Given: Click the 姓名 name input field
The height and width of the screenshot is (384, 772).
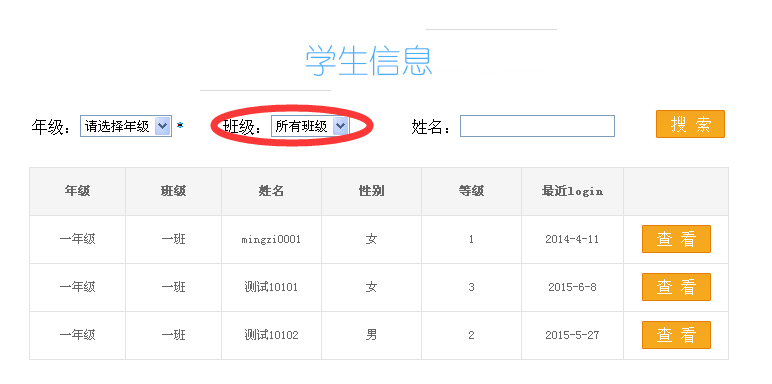Looking at the screenshot, I should (537, 126).
